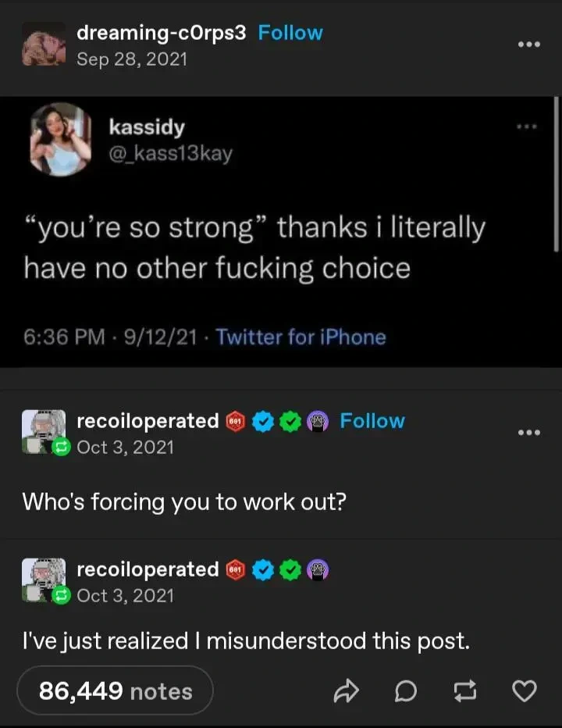Click the blue checkmark badge on the first recoiloperated reblog
This screenshot has height=728, width=562.
click(262, 421)
